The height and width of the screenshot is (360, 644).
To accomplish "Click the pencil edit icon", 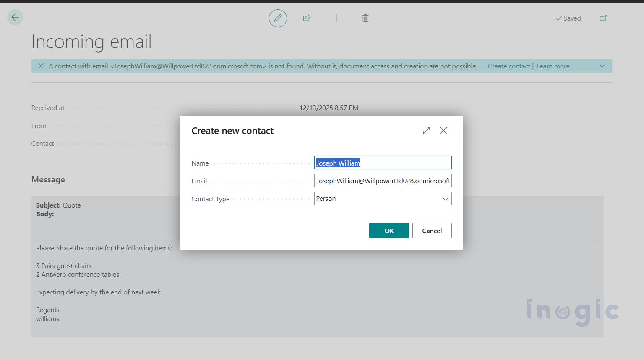I will click(278, 18).
